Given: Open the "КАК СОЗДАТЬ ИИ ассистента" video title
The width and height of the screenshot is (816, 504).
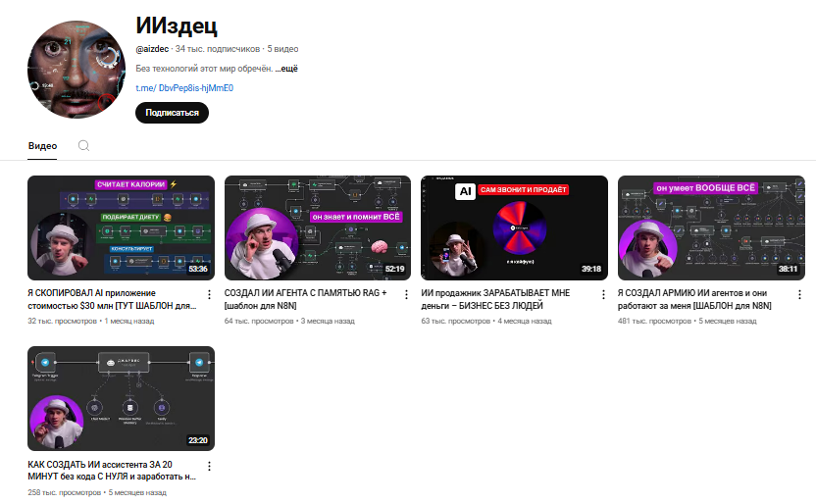Looking at the screenshot, I should click(112, 470).
